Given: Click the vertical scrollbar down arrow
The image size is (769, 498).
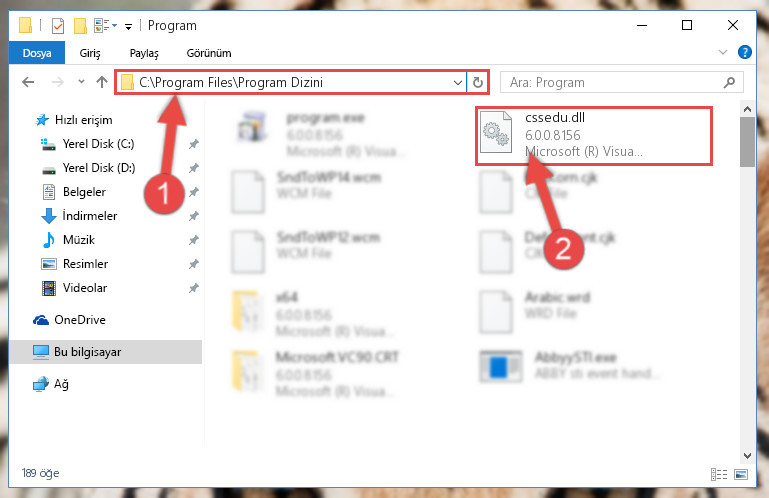Looking at the screenshot, I should (x=747, y=456).
